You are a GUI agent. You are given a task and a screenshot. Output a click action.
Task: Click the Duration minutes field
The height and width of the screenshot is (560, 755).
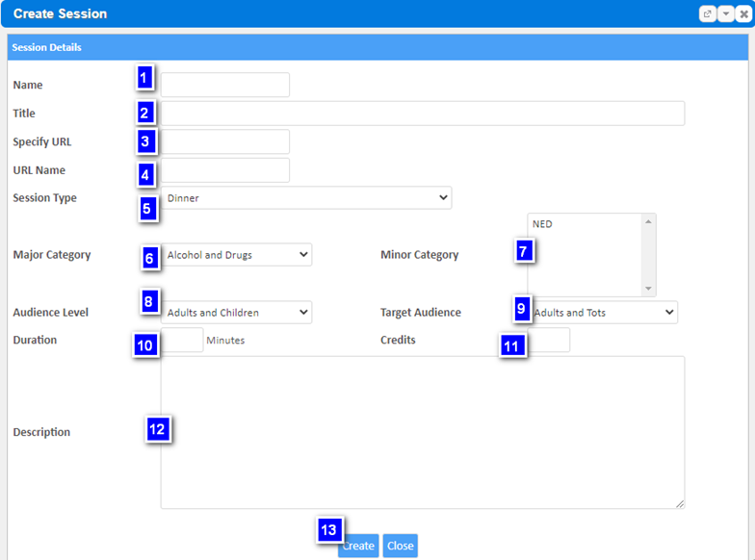pyautogui.click(x=182, y=341)
